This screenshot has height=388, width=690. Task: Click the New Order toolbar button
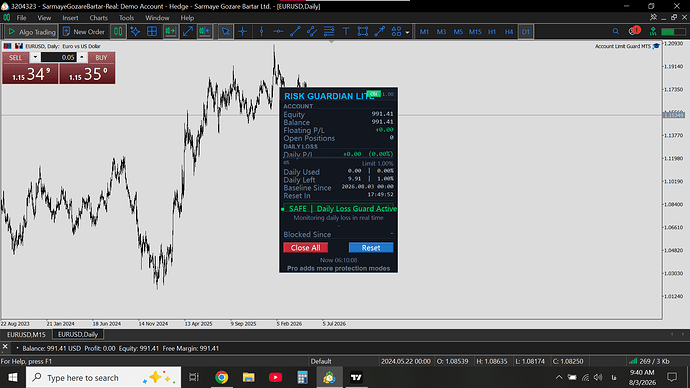tap(84, 32)
